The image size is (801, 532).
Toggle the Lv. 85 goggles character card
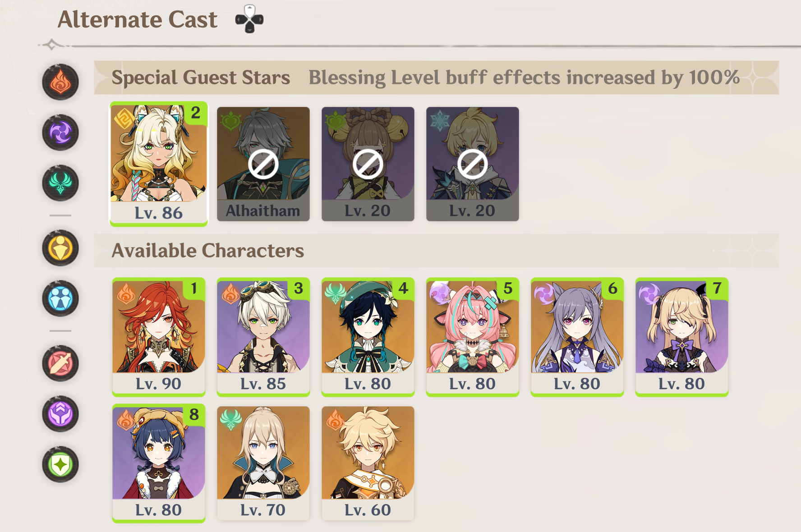coord(263,337)
